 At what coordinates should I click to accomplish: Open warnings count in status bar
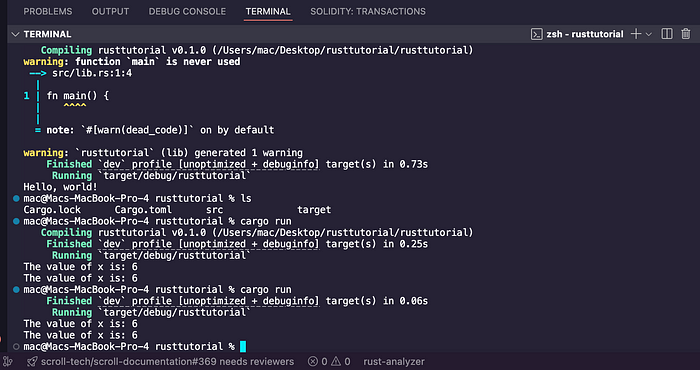[x=341, y=362]
